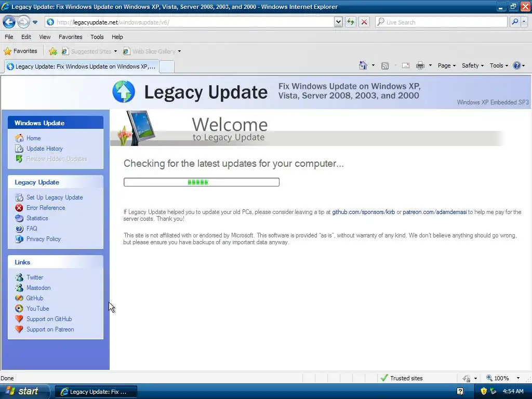Image resolution: width=532 pixels, height=399 pixels.
Task: Click the YouTube media player icon
Action: pos(19,309)
